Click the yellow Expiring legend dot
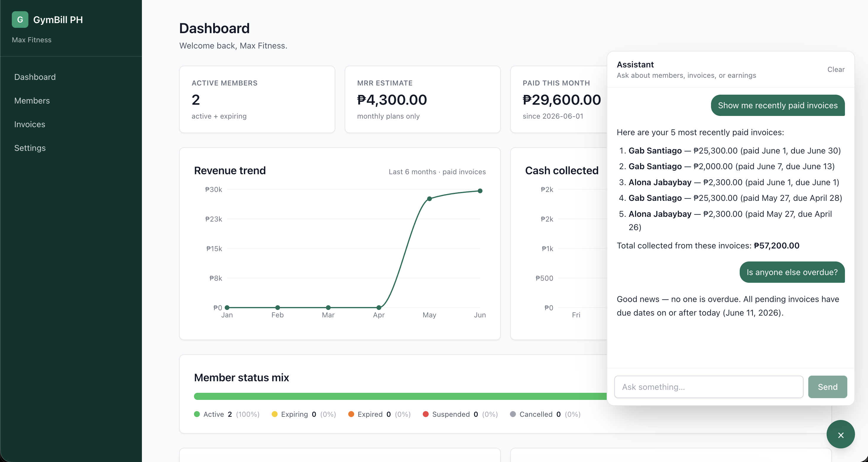The height and width of the screenshot is (462, 868). [275, 414]
